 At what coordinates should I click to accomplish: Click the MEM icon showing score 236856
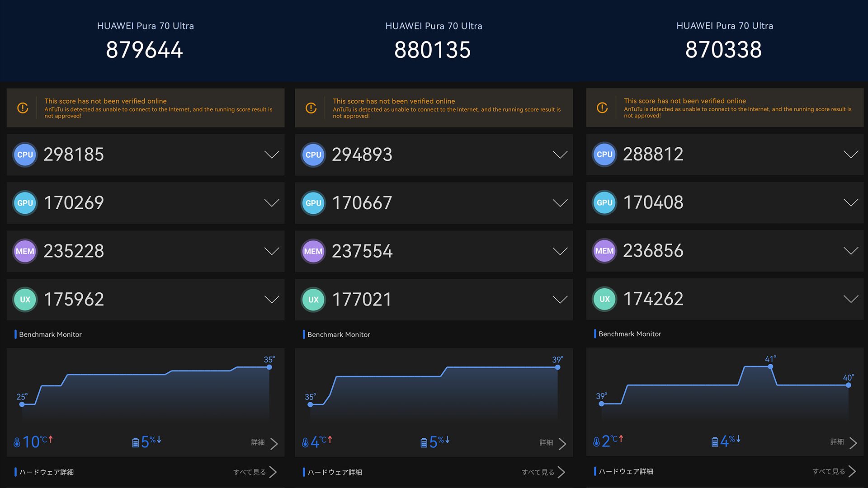pyautogui.click(x=604, y=251)
